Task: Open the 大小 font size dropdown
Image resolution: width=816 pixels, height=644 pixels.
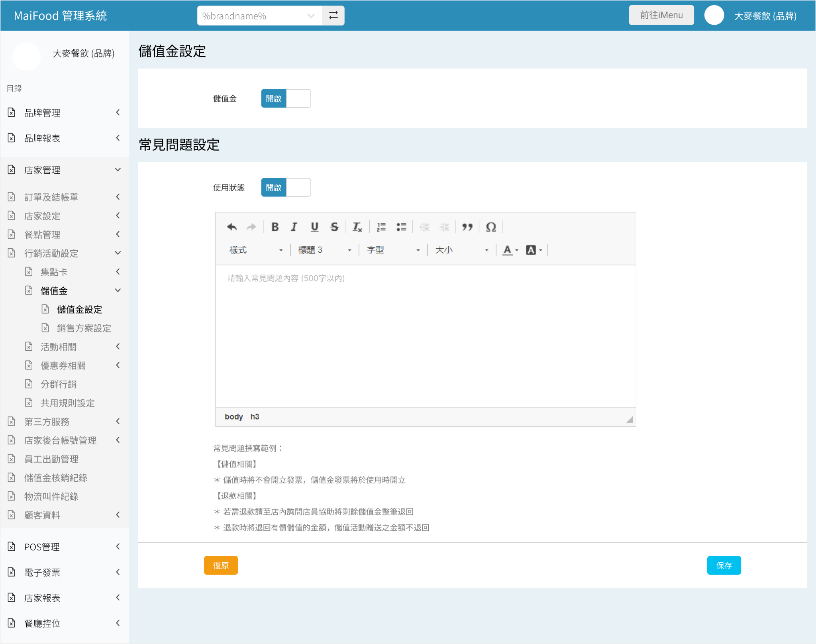Action: point(461,250)
